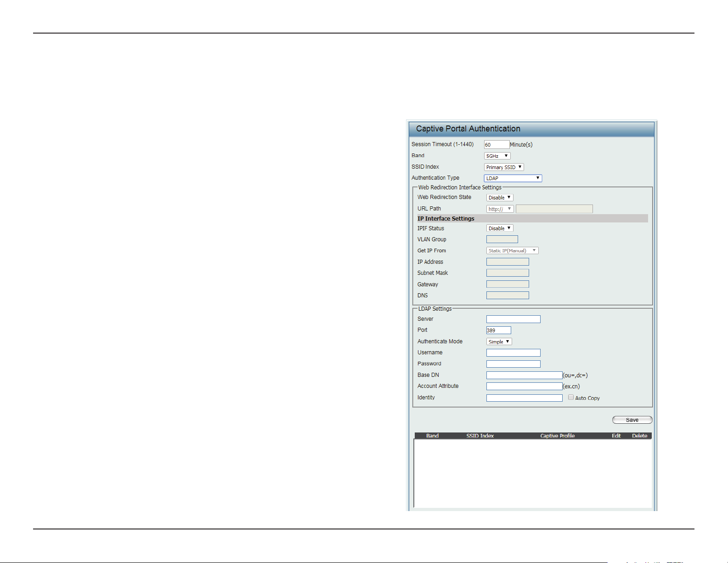Click the LDAP Server input field
728x563 pixels.
[514, 319]
